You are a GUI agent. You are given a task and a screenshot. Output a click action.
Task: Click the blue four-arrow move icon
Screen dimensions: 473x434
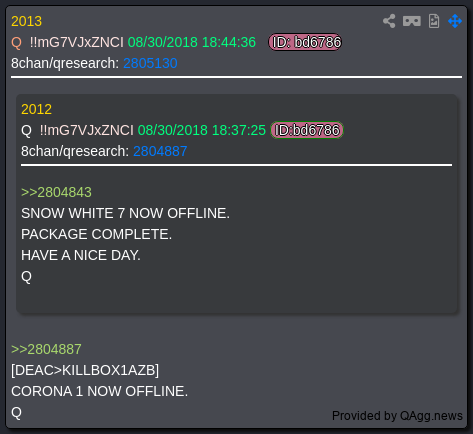tap(455, 21)
